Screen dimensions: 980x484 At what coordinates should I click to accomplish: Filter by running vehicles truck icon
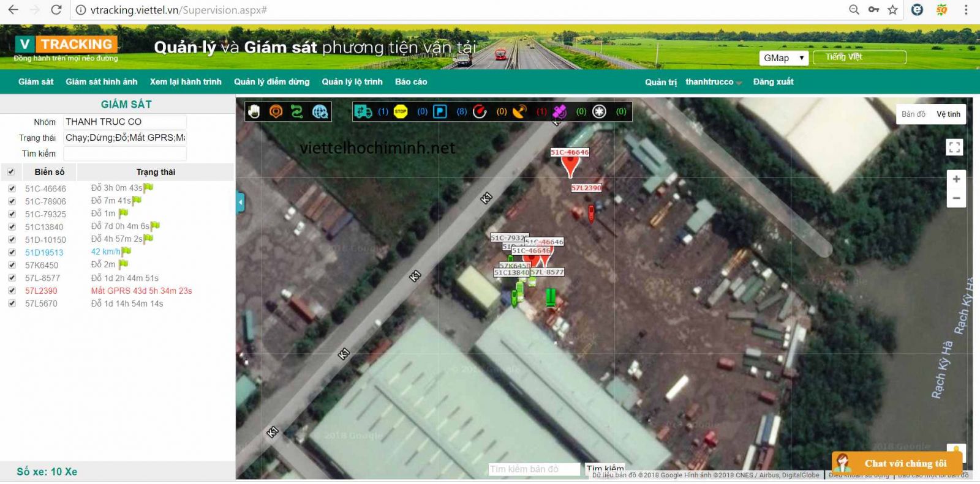pyautogui.click(x=363, y=111)
